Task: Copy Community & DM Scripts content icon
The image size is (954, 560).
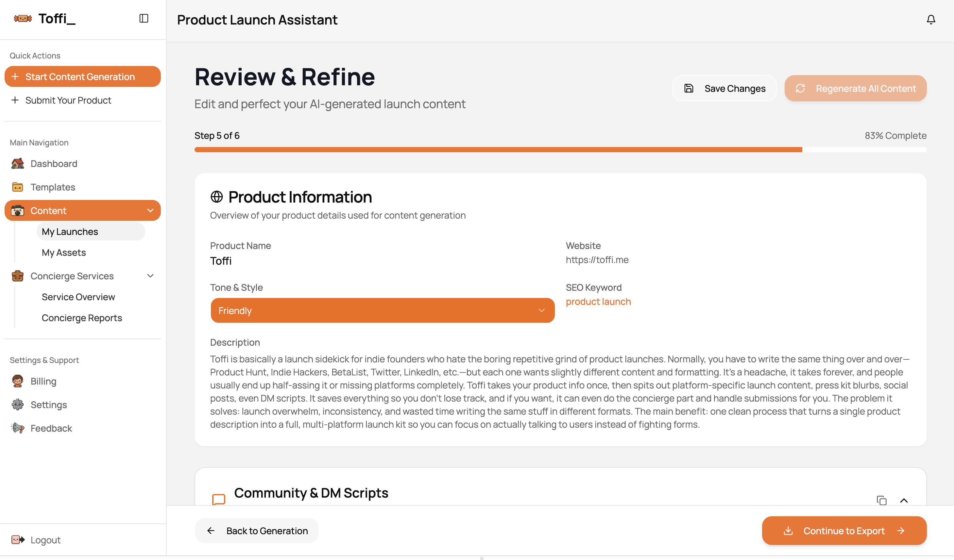Action: pyautogui.click(x=881, y=500)
